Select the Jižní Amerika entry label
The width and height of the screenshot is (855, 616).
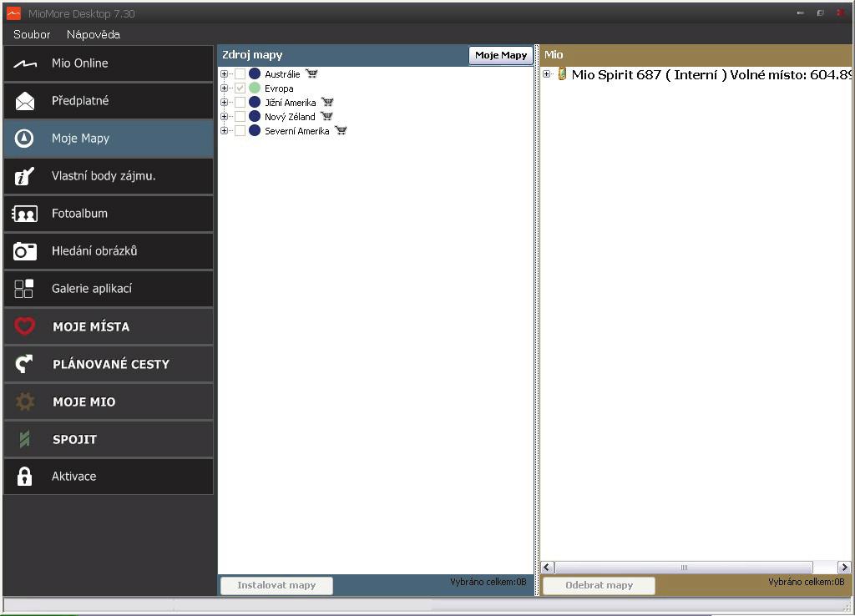291,103
